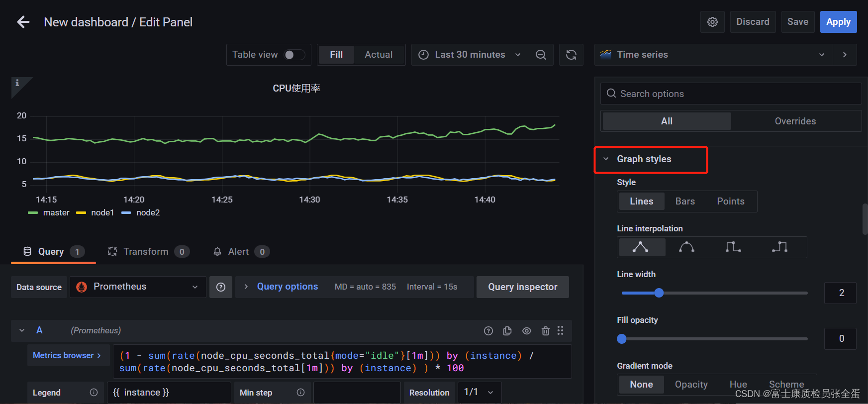Select the All options tab
The image size is (868, 404).
(667, 121)
